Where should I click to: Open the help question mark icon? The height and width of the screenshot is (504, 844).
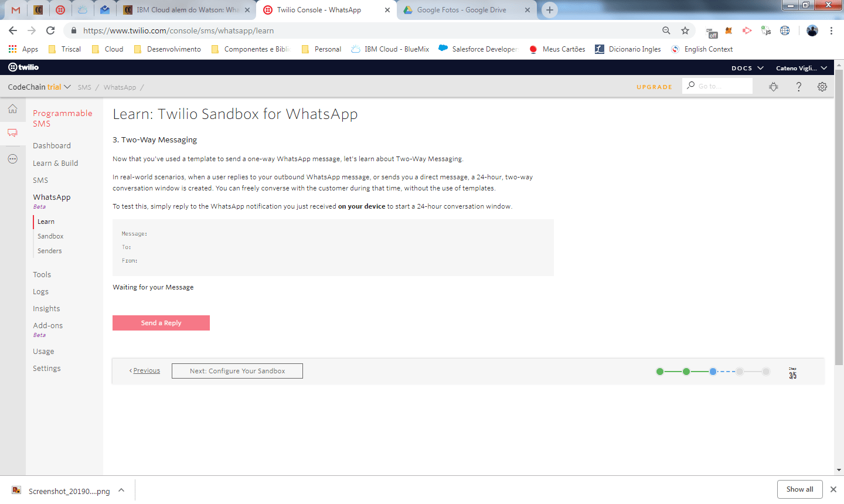point(798,87)
